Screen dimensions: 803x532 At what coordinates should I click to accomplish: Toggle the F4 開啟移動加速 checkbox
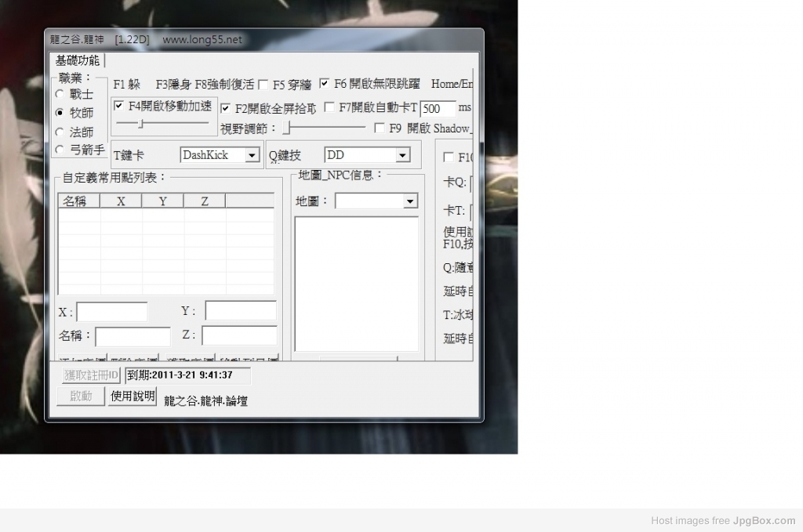[x=119, y=105]
